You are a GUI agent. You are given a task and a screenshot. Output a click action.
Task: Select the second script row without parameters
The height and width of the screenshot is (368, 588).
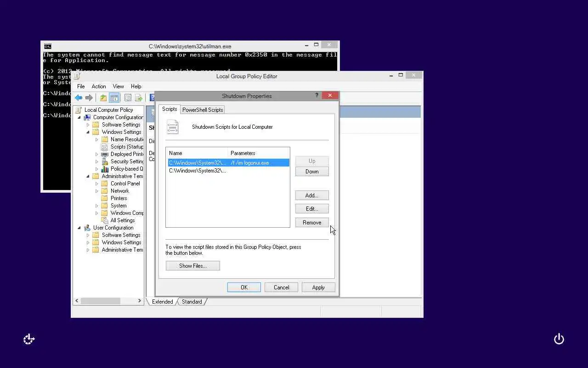[228, 171]
